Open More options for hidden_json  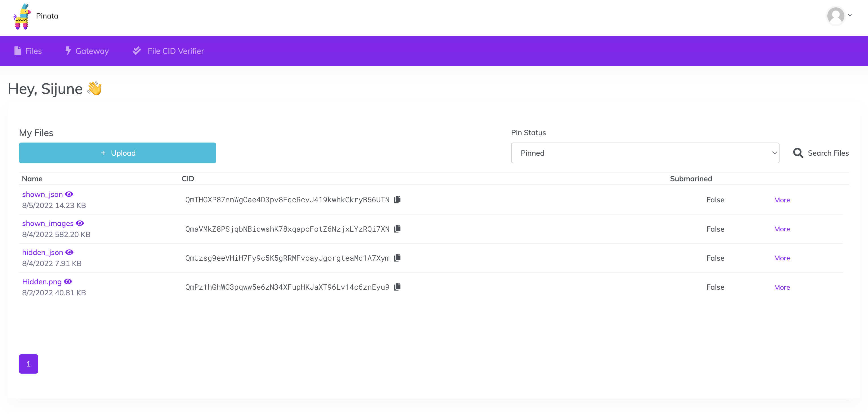click(x=782, y=258)
